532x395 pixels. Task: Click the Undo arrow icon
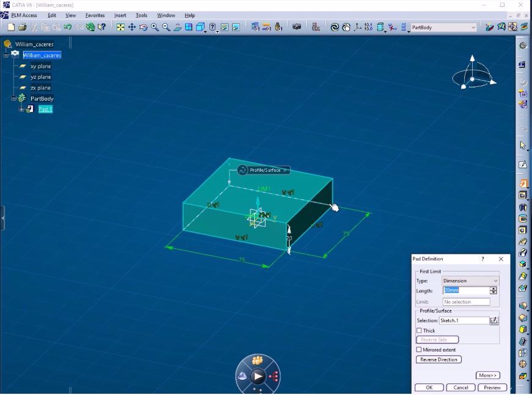click(x=67, y=27)
